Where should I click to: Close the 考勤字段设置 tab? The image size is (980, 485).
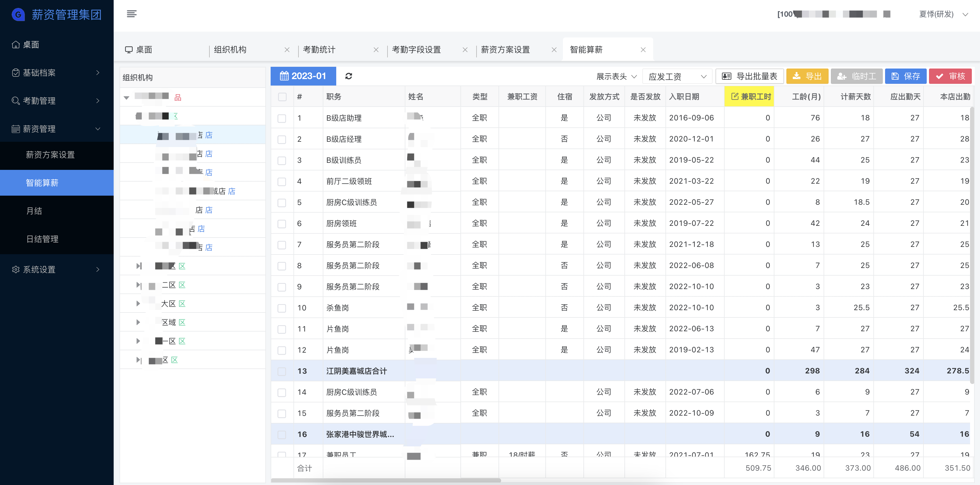coord(465,50)
